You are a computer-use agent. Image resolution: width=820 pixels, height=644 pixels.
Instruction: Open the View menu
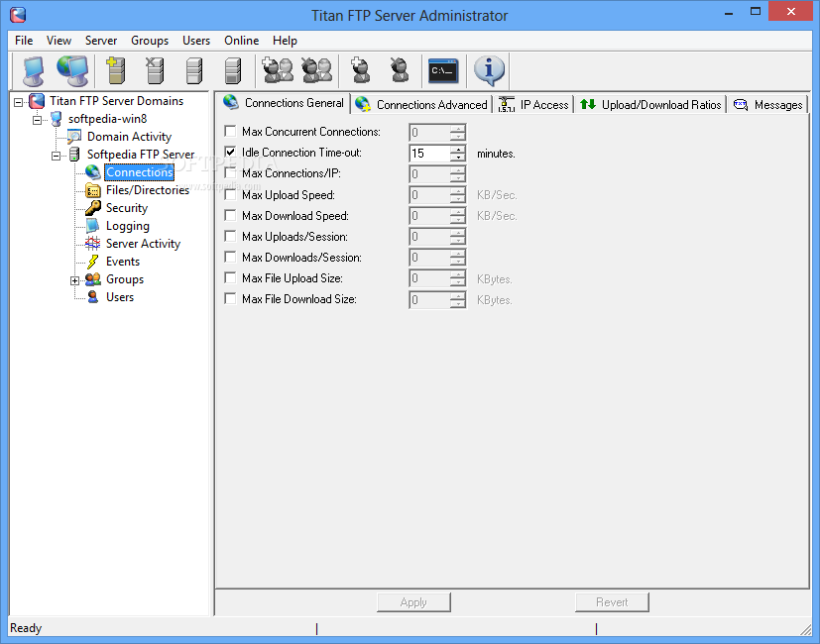pyautogui.click(x=59, y=41)
